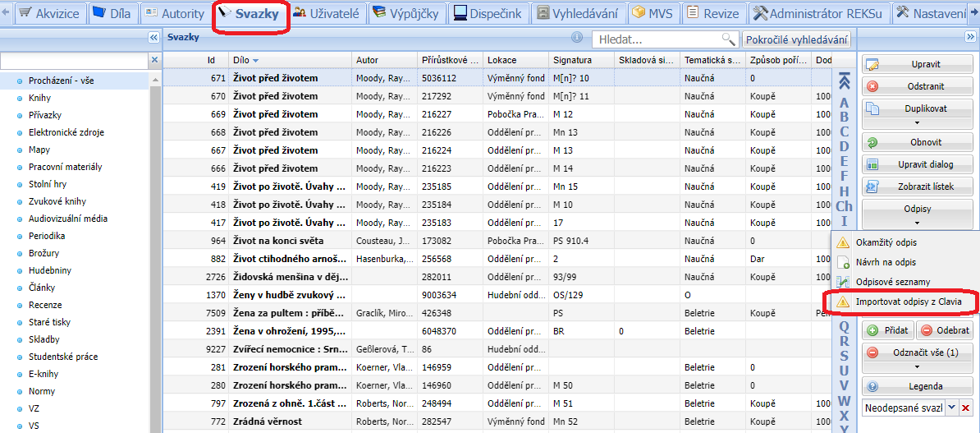Select Importovat odpisy z Clavia menu item
The width and height of the screenshot is (980, 433).
(x=908, y=302)
